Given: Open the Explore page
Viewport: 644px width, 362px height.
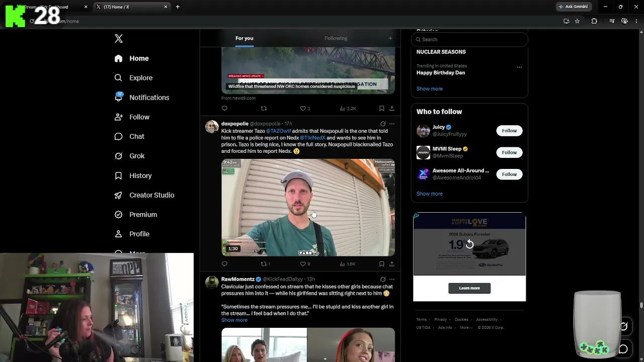Looking at the screenshot, I should tap(133, 78).
